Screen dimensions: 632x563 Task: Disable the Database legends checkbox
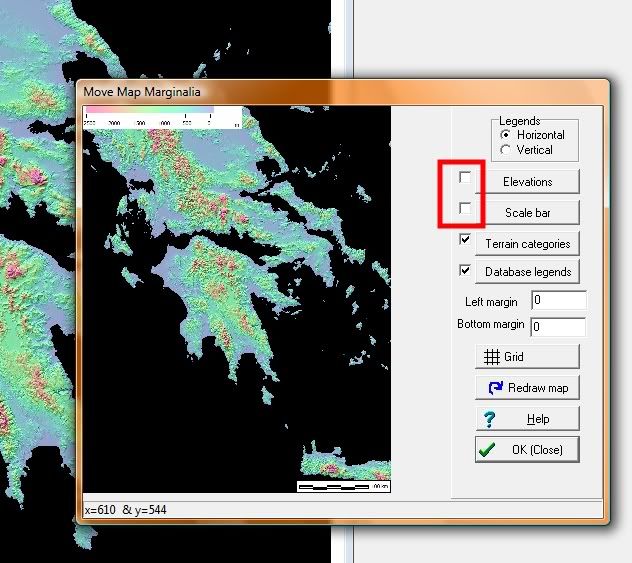pos(465,270)
